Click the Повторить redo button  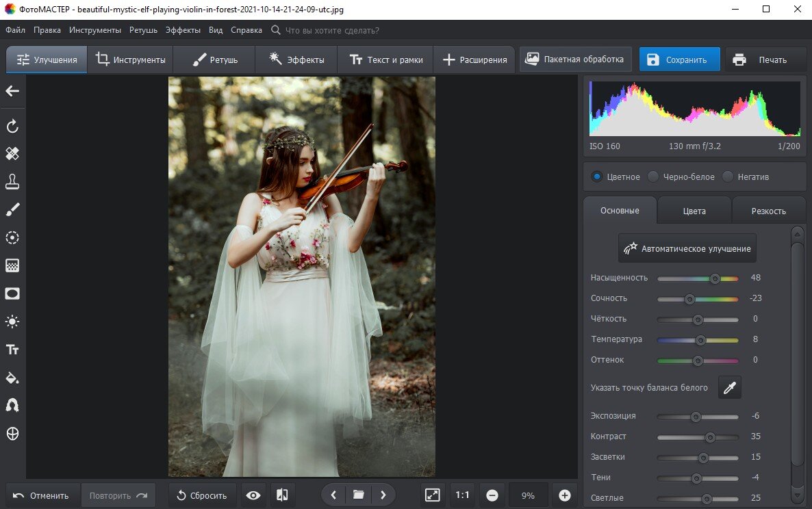(118, 495)
